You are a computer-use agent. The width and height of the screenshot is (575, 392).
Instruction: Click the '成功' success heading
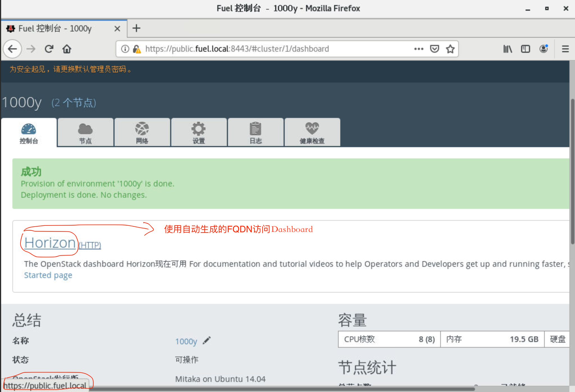(31, 172)
